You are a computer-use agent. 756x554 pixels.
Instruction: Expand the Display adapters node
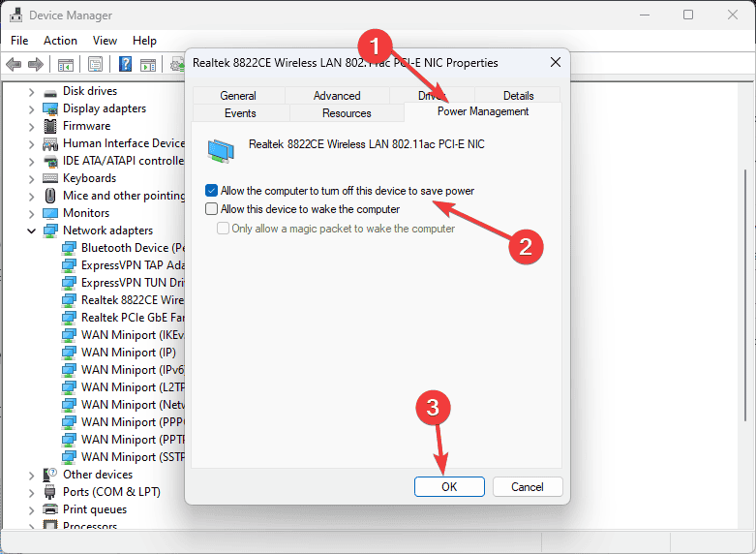click(31, 109)
